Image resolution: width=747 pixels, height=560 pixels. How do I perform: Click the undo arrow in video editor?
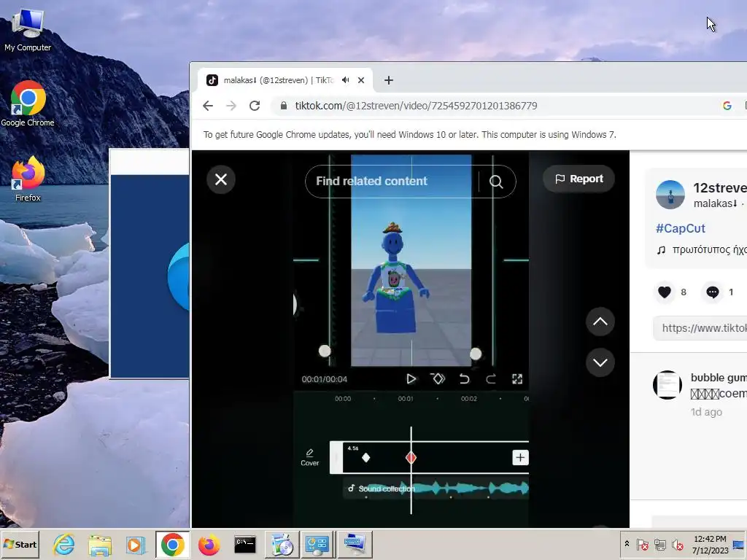pos(464,379)
